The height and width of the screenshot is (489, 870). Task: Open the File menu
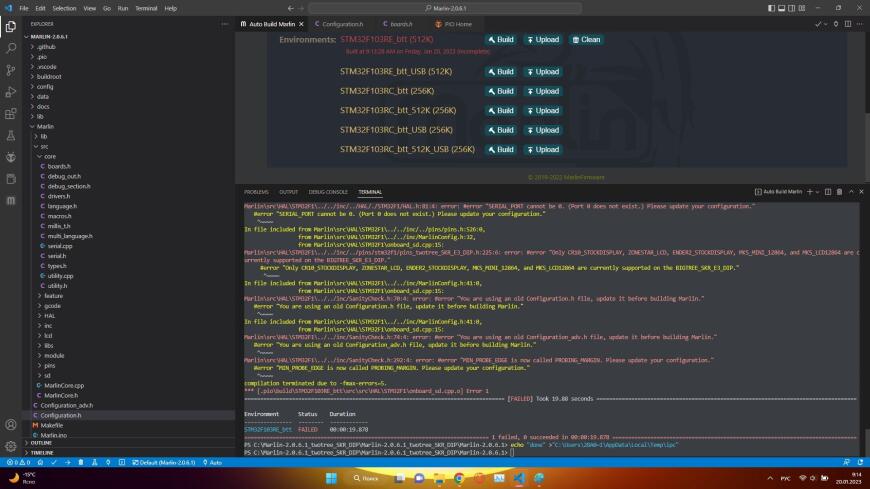pyautogui.click(x=24, y=8)
